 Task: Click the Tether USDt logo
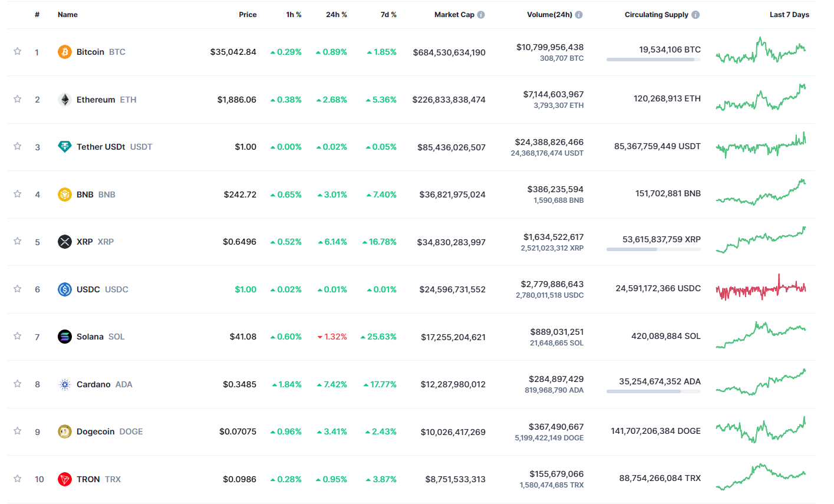(x=65, y=147)
